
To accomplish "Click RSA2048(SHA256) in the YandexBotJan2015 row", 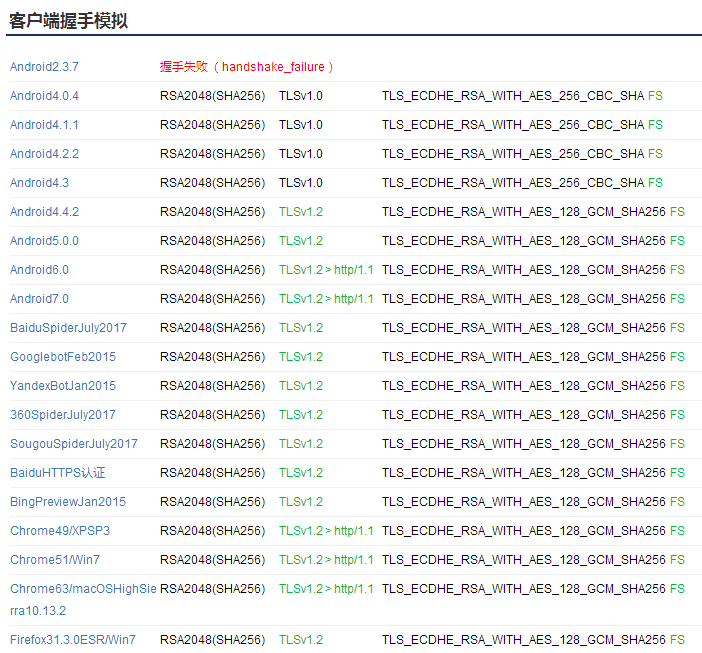I will tap(213, 386).
